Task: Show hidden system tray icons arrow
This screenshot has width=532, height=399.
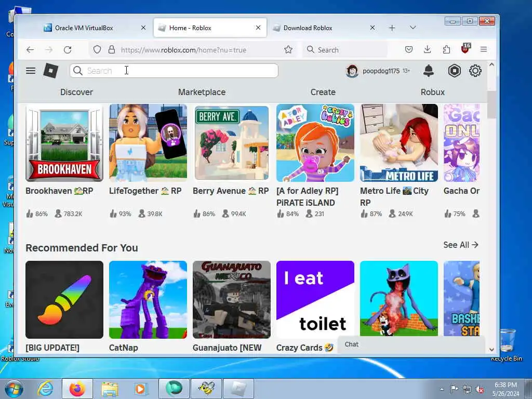Action: (442, 390)
